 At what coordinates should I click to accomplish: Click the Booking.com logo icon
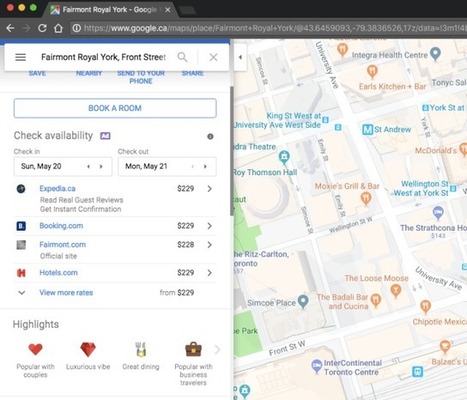coord(21,226)
